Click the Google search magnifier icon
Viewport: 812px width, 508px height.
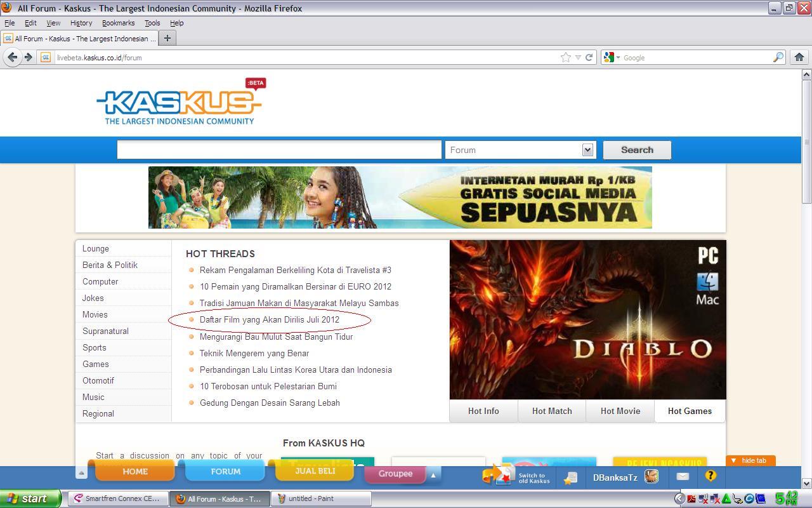(x=778, y=57)
